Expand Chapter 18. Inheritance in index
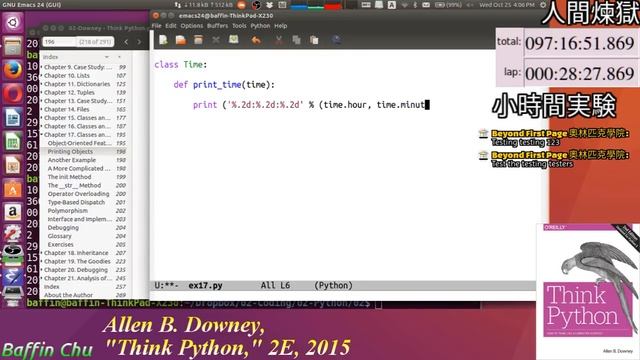640x360 pixels. [x=42, y=253]
